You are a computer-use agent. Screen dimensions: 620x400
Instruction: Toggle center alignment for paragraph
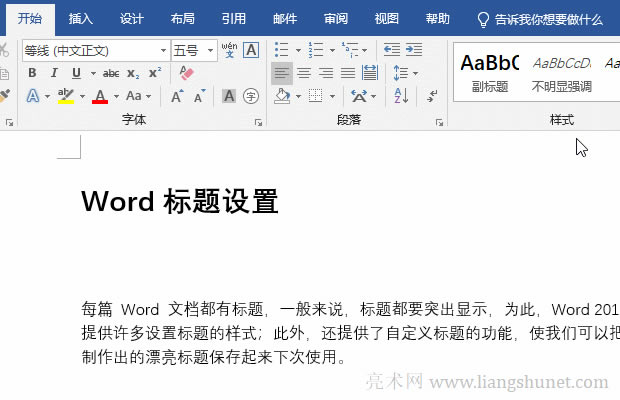click(x=303, y=73)
